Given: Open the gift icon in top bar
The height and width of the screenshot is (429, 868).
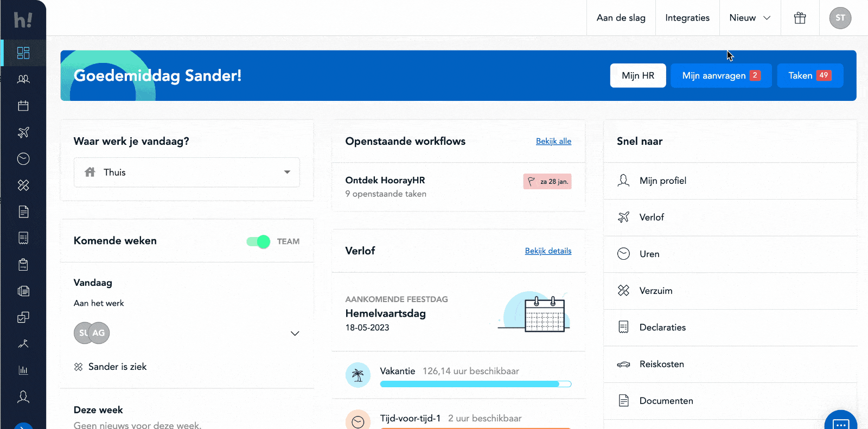Looking at the screenshot, I should click(x=800, y=18).
